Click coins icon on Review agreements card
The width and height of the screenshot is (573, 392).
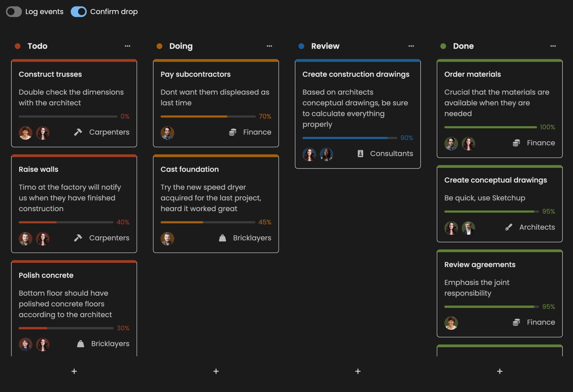tap(516, 322)
